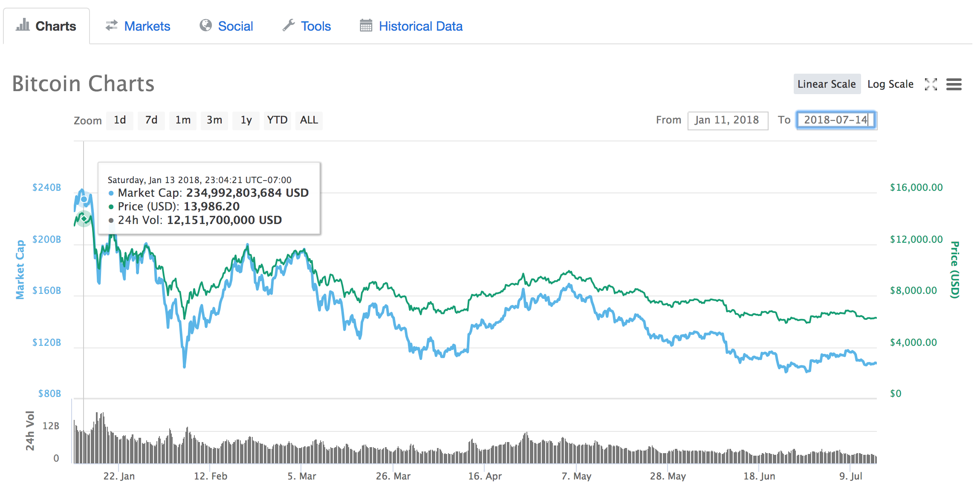Switch to the Social tab

coord(226,26)
